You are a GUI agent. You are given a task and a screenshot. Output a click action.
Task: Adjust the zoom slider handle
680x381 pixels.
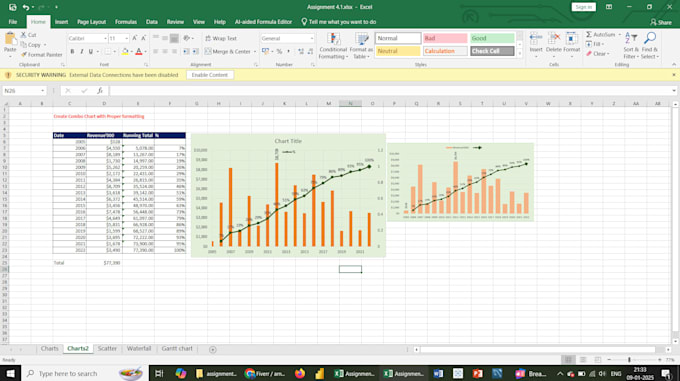click(629, 360)
